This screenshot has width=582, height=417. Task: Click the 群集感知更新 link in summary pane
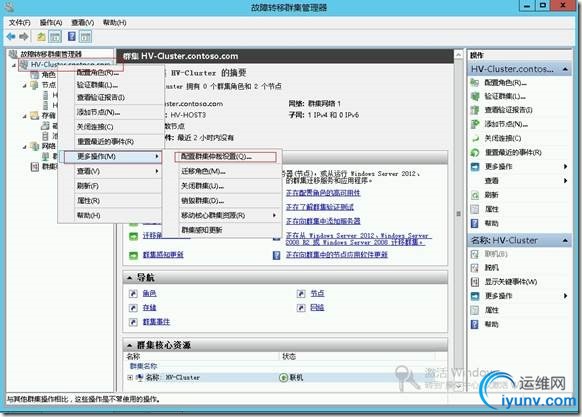coord(163,255)
